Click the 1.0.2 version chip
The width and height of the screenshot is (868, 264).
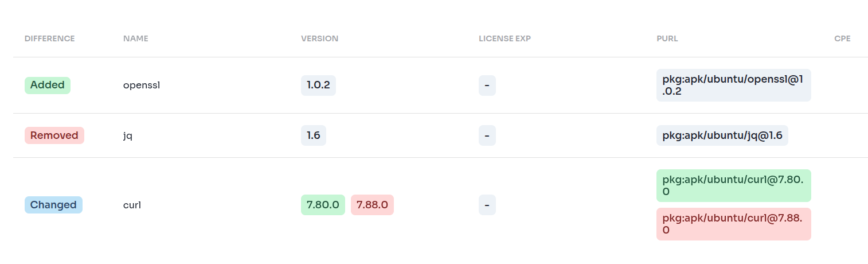(x=318, y=86)
